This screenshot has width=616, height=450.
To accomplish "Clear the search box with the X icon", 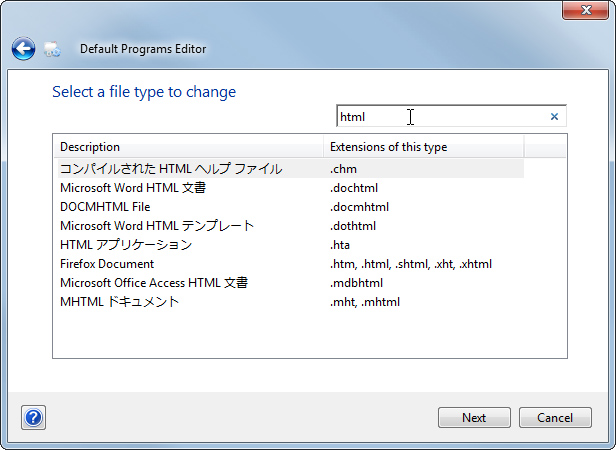I will (x=554, y=117).
